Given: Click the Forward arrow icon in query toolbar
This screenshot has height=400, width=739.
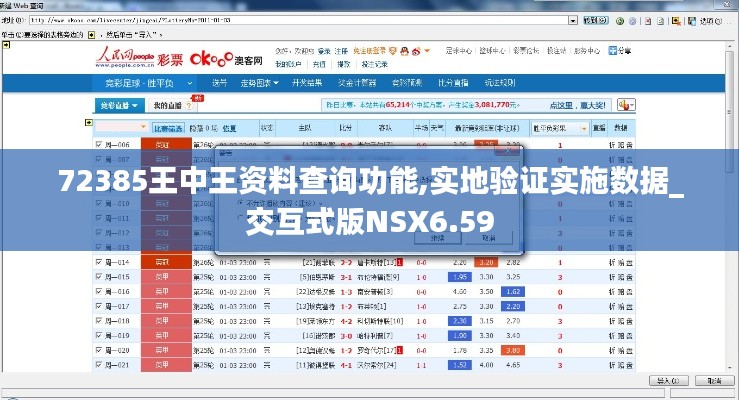Looking at the screenshot, I should (632, 21).
